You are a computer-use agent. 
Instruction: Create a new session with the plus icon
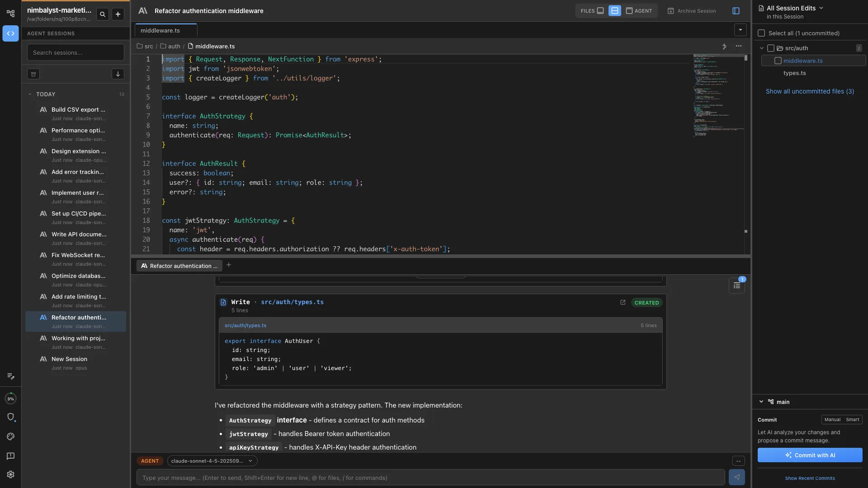[x=118, y=14]
